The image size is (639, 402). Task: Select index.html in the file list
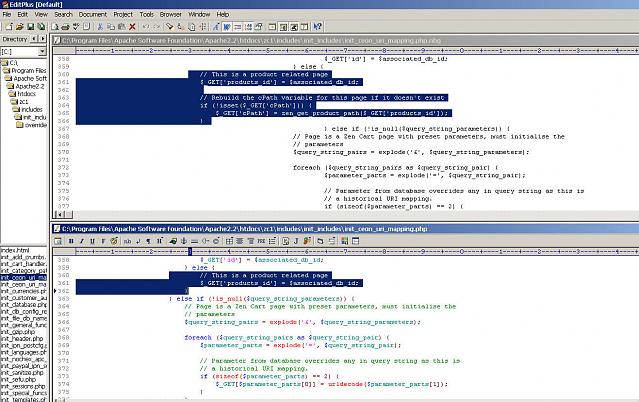point(15,250)
